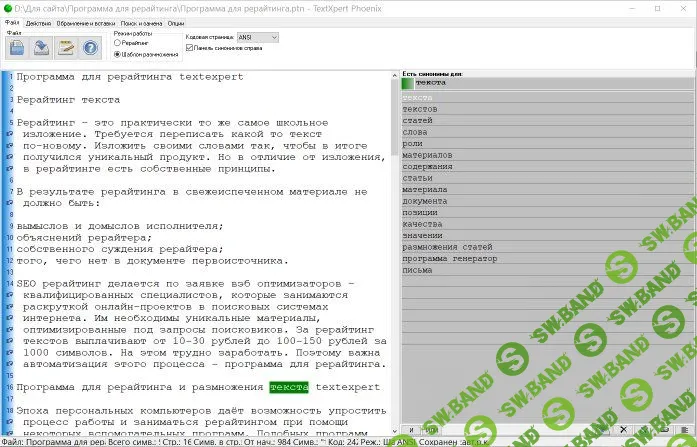
Task: Select synonym текстов in the list
Action: click(548, 109)
